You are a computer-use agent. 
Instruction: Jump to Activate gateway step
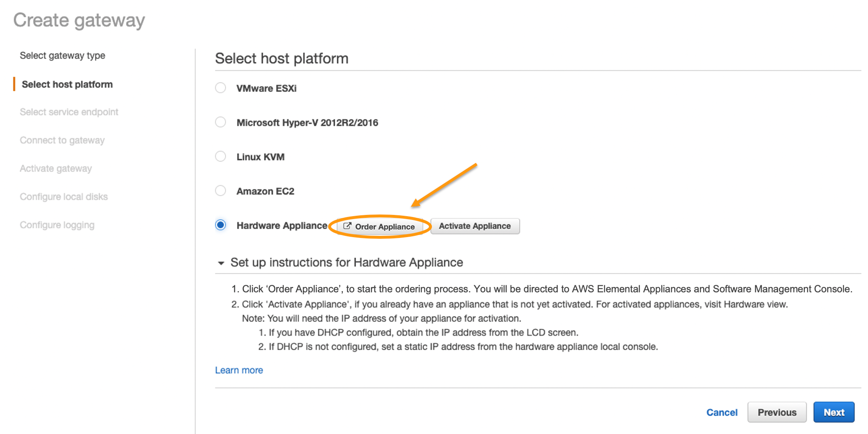tap(56, 168)
